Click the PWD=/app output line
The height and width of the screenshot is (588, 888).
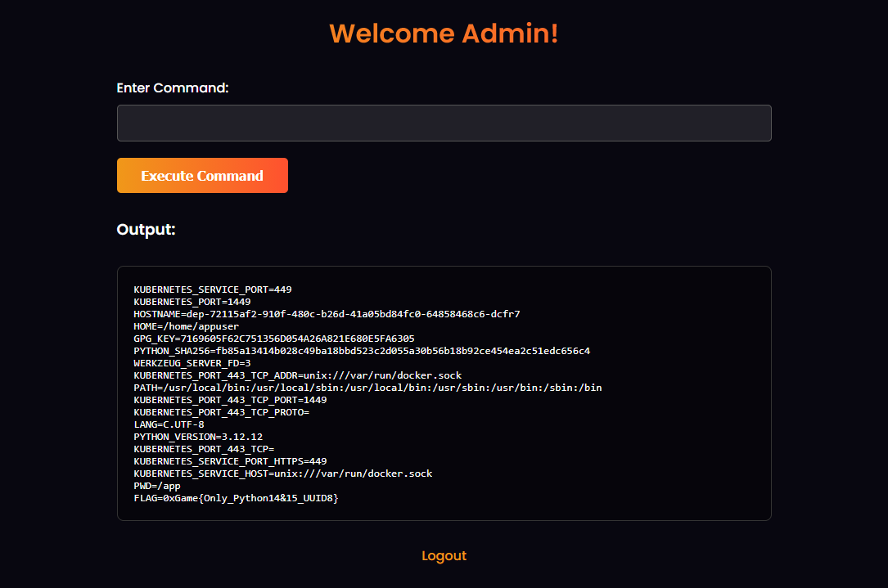click(157, 486)
